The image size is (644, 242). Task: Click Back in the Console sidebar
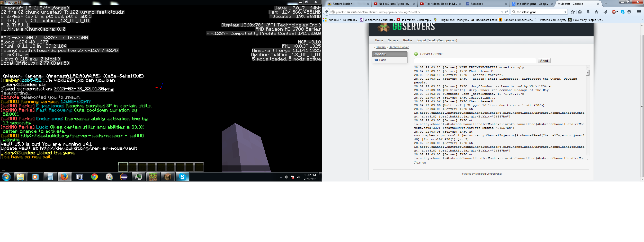click(382, 60)
